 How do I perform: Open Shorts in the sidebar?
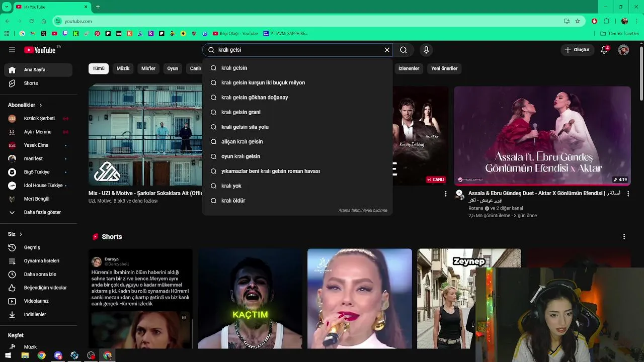(38, 83)
